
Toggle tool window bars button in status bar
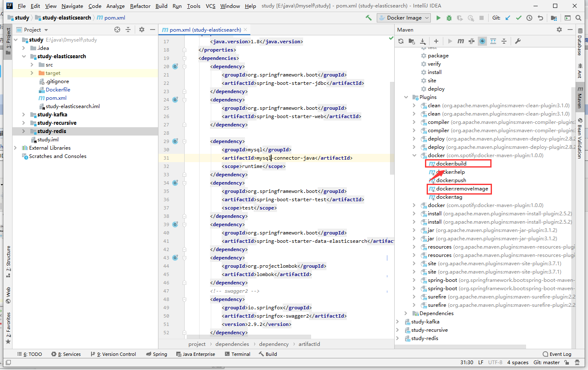[x=8, y=363]
